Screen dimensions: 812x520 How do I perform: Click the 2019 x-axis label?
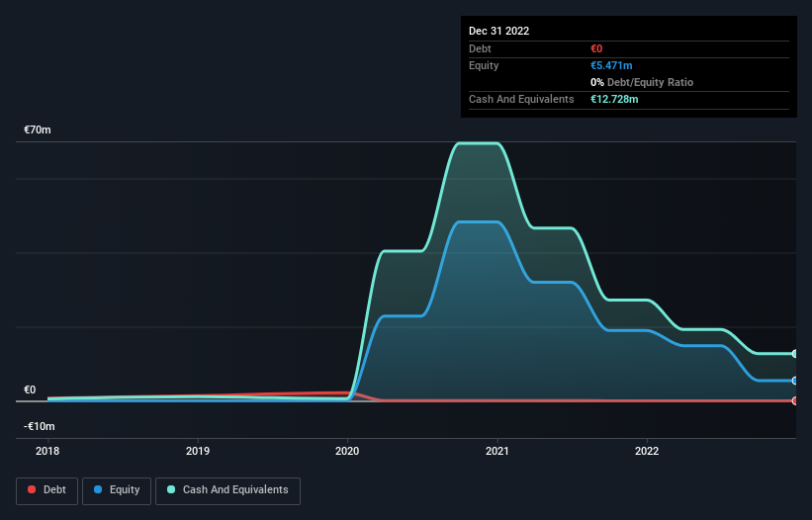pyautogui.click(x=198, y=451)
